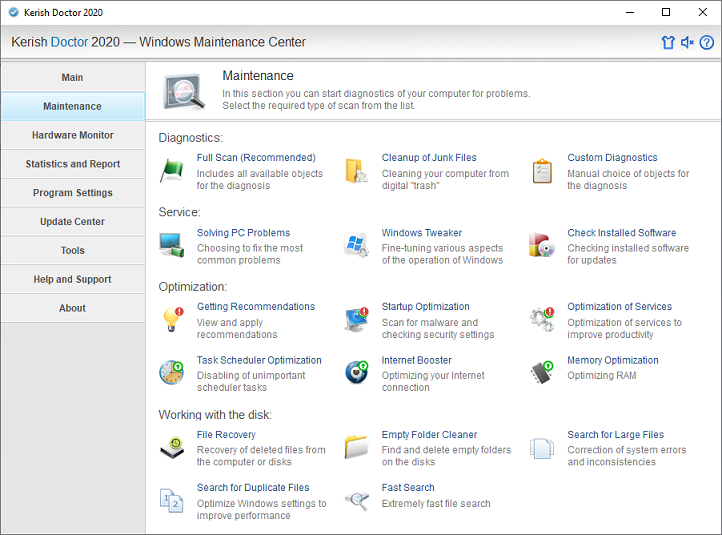Launch the Solving PC Problems link
Image resolution: width=722 pixels, height=535 pixels.
tap(244, 233)
